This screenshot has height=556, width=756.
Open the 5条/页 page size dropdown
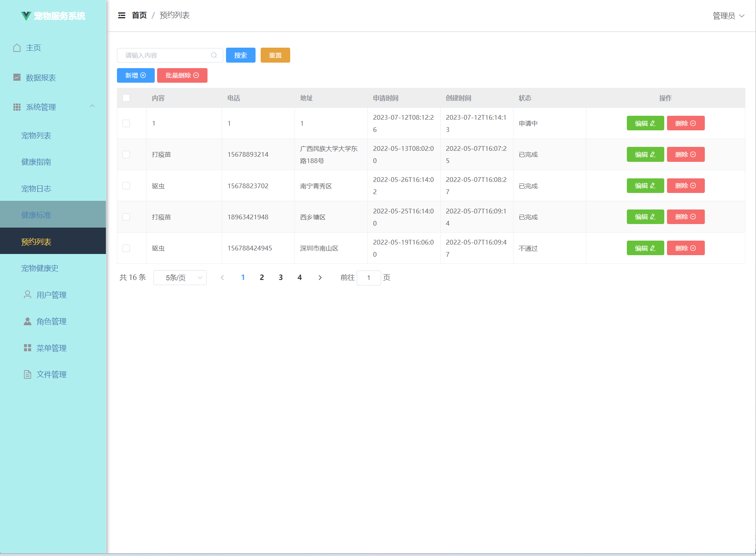pyautogui.click(x=180, y=278)
